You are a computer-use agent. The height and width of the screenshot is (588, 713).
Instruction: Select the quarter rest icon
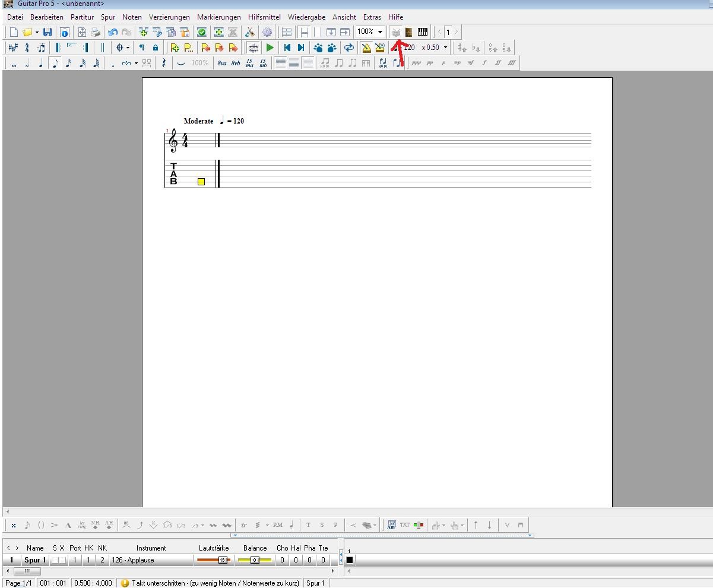tap(164, 62)
